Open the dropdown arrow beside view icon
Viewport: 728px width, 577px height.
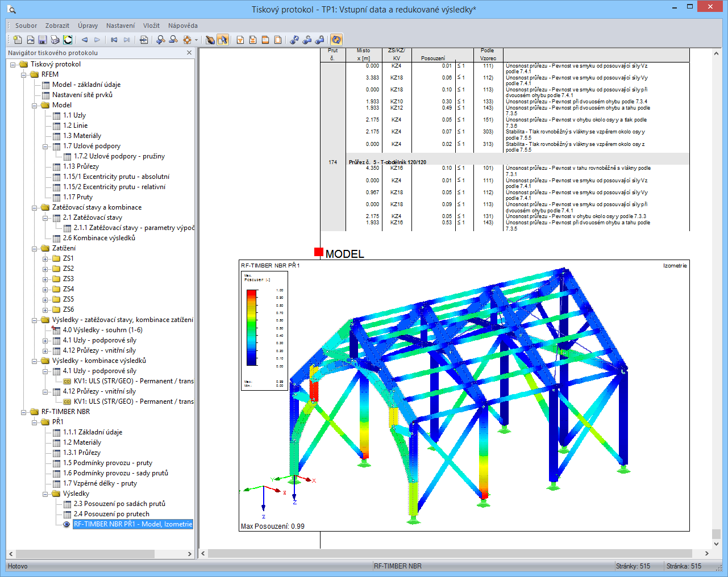(196, 40)
